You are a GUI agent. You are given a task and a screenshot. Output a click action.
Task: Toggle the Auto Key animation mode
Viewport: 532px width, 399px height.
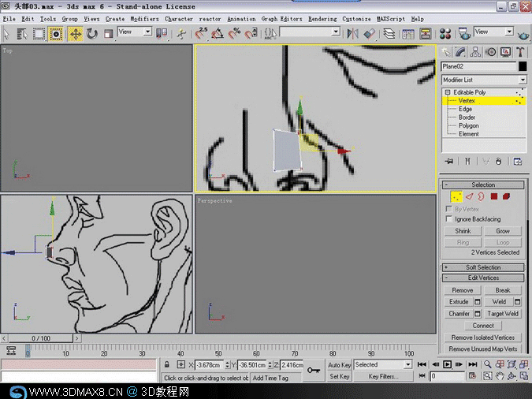(x=339, y=365)
